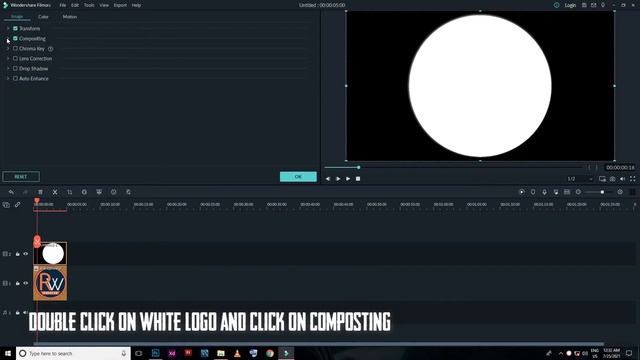
Task: Open VLC from the Windows taskbar
Action: pos(237,353)
